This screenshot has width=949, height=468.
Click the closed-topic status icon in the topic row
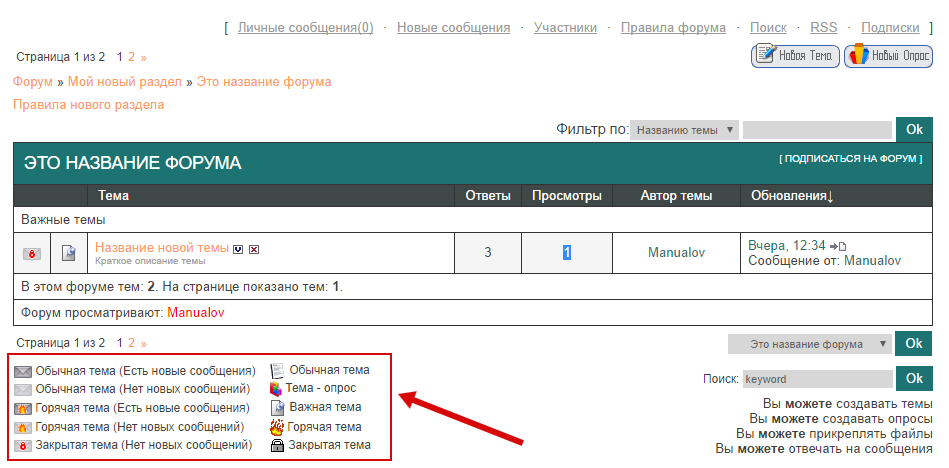(x=31, y=254)
